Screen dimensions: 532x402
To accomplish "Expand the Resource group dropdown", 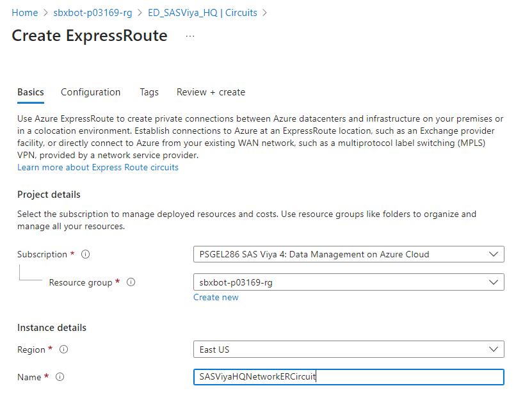I will 348,282.
